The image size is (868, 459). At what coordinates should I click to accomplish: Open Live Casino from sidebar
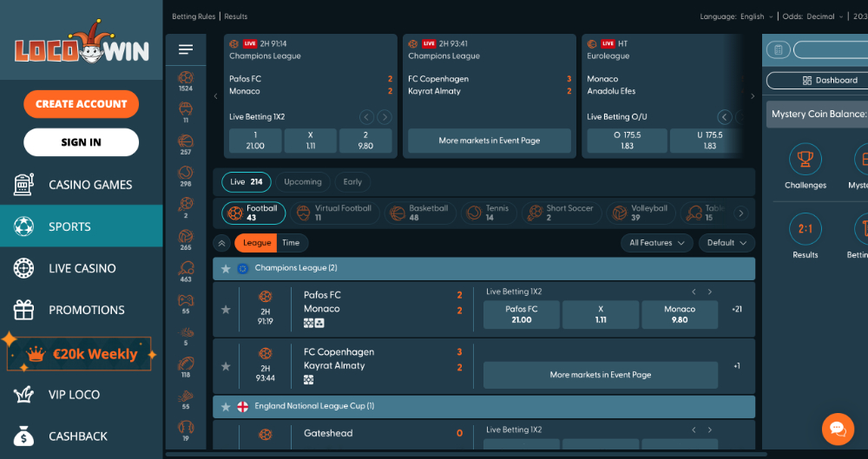coord(82,268)
